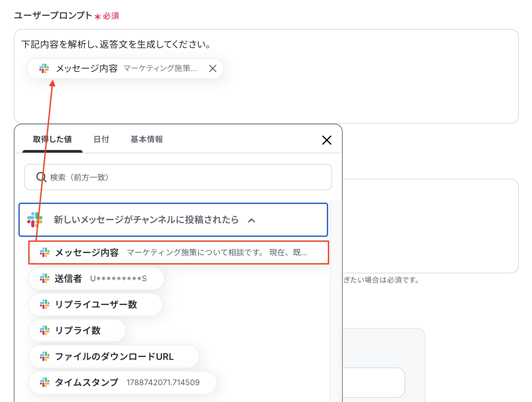This screenshot has height=402, width=532.
Task: Click Slack icon in the trigger header
Action: (x=35, y=219)
